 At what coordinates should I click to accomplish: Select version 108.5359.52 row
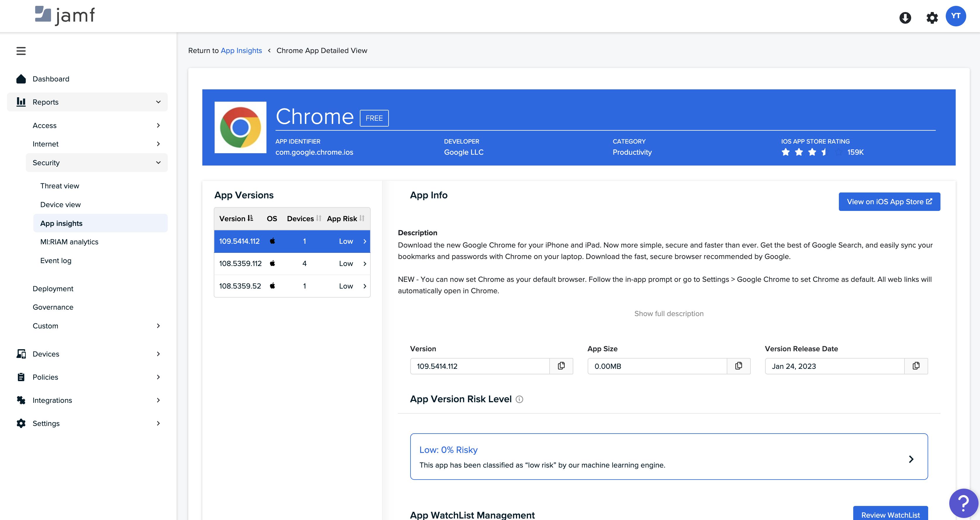(292, 286)
